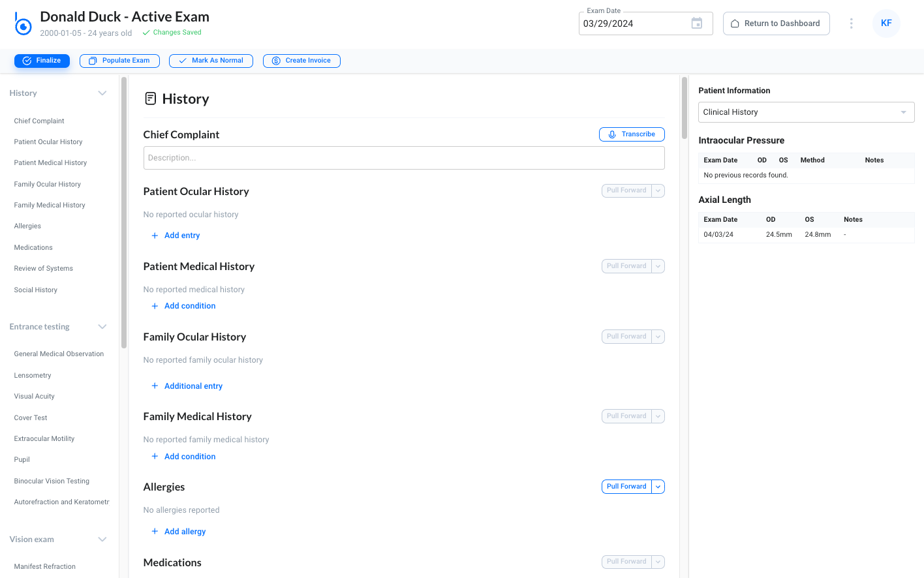The height and width of the screenshot is (578, 924).
Task: Click Create Invoice button
Action: click(301, 61)
